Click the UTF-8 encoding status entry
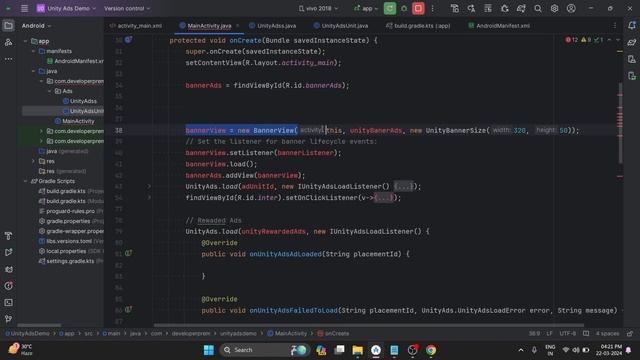 (568, 333)
